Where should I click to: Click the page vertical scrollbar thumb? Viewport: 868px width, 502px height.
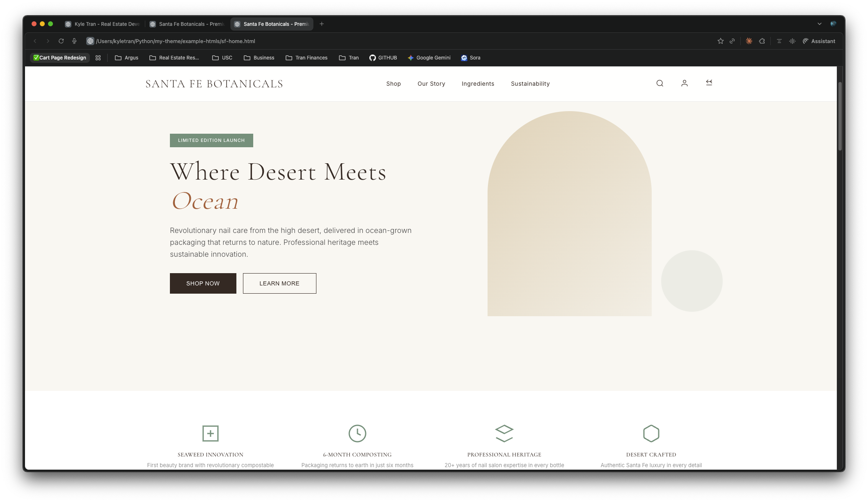click(x=840, y=116)
